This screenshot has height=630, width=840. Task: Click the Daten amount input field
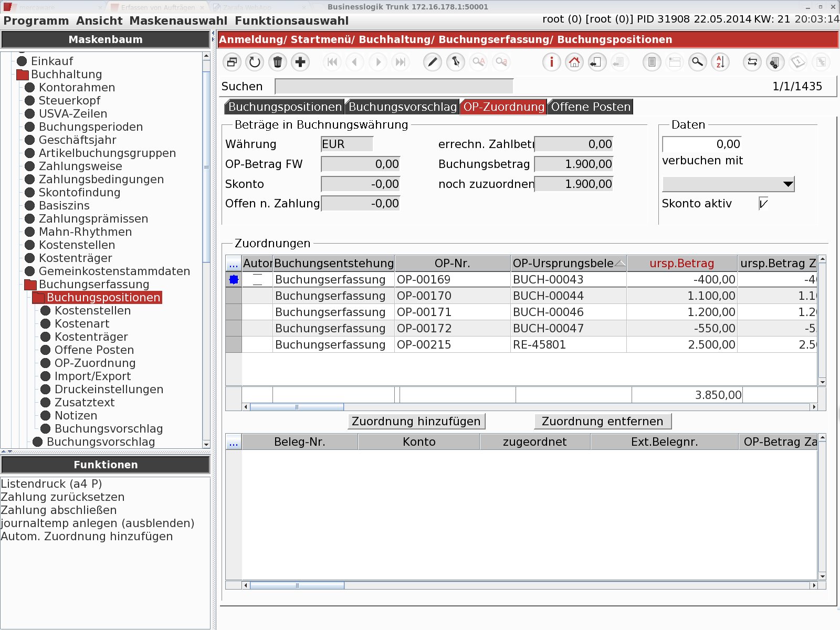coord(702,144)
